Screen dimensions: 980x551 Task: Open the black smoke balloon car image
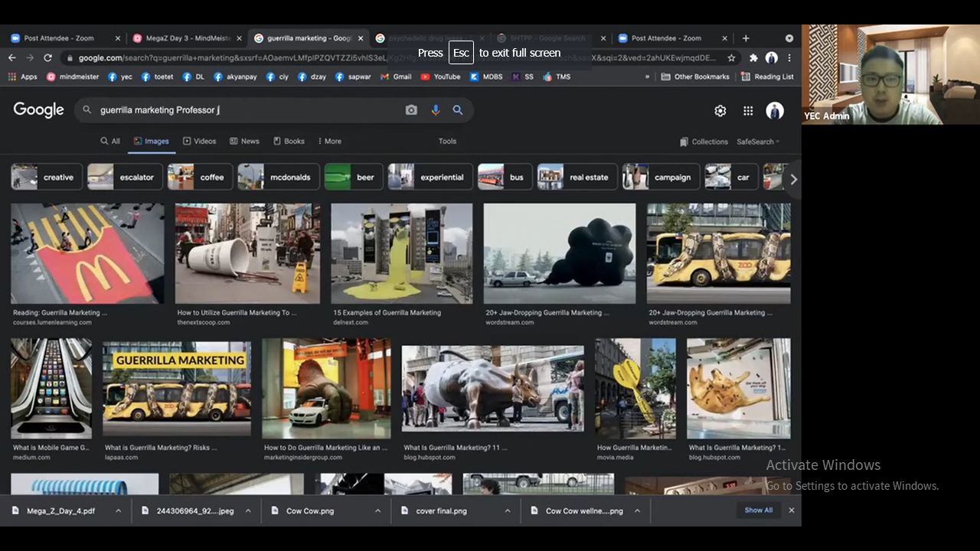(x=560, y=253)
